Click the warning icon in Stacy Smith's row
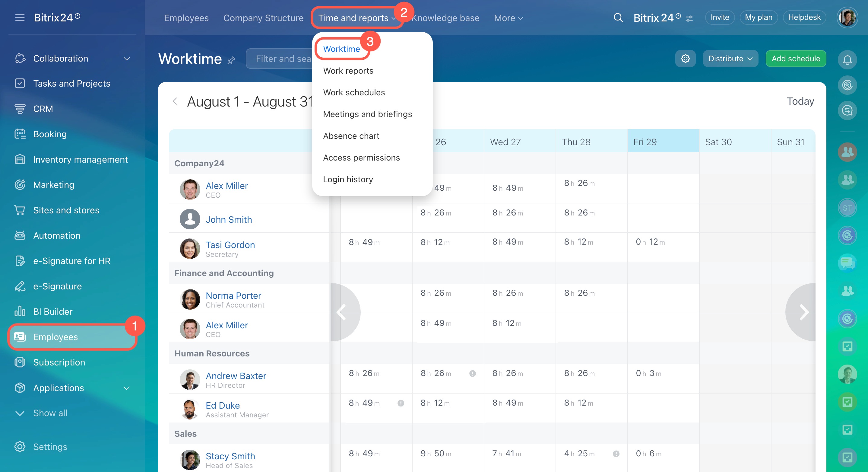Viewport: 868px width, 472px height. [x=616, y=454]
